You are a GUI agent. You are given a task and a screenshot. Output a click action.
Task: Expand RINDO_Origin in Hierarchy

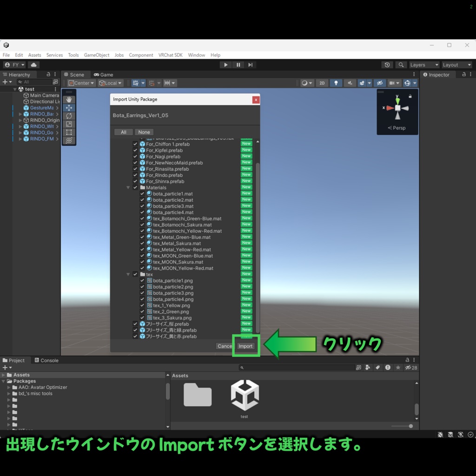coord(20,120)
